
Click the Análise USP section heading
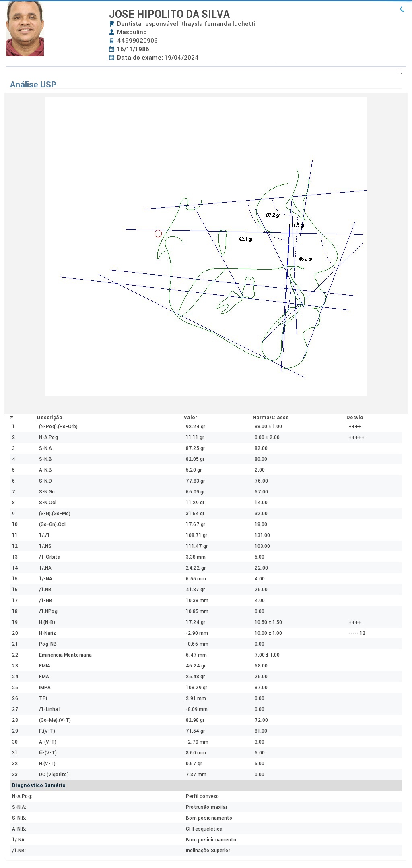33,85
